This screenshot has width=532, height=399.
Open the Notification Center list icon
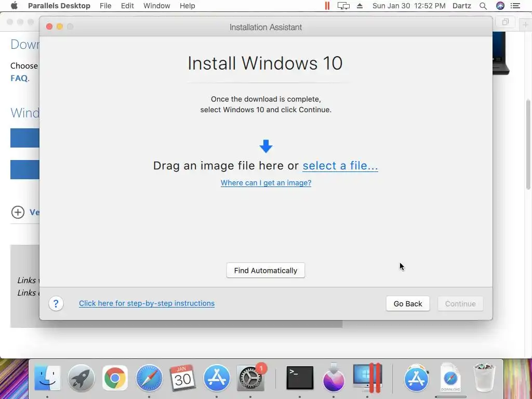tap(515, 6)
